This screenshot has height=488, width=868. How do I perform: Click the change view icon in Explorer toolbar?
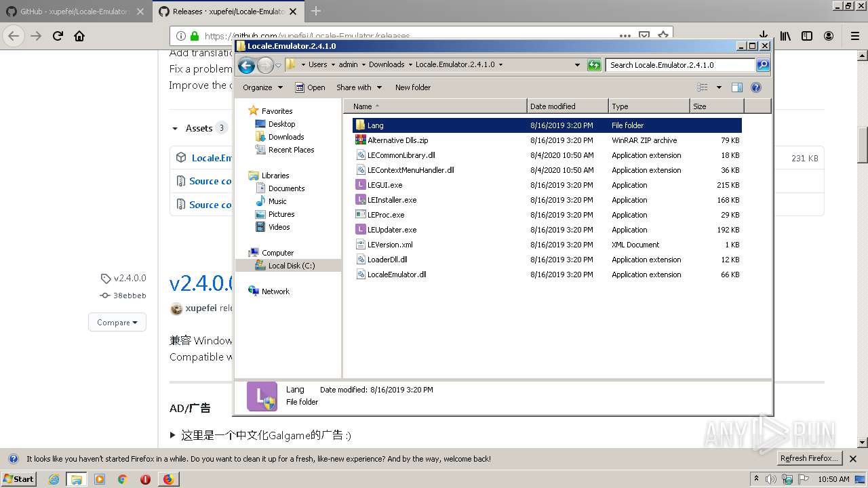point(703,87)
